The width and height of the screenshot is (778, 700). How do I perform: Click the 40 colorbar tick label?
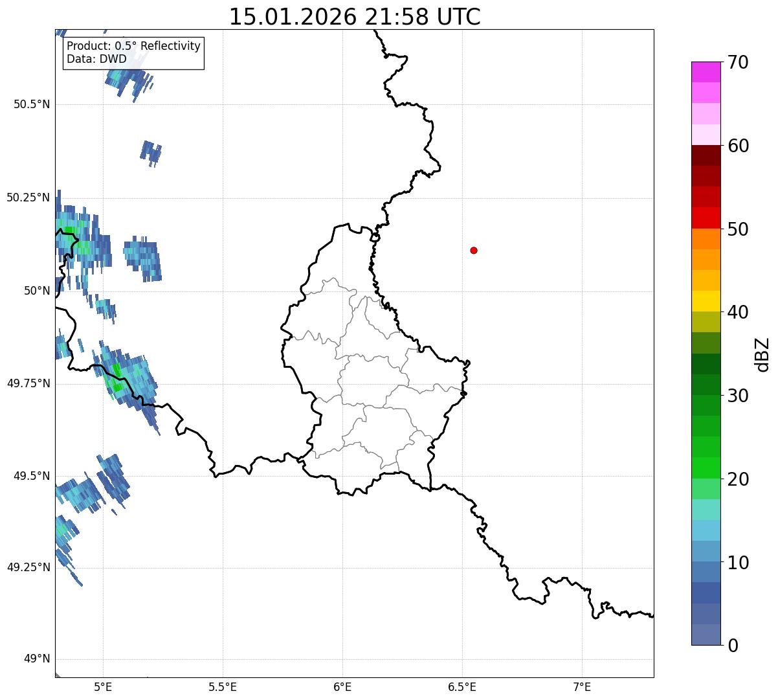738,312
